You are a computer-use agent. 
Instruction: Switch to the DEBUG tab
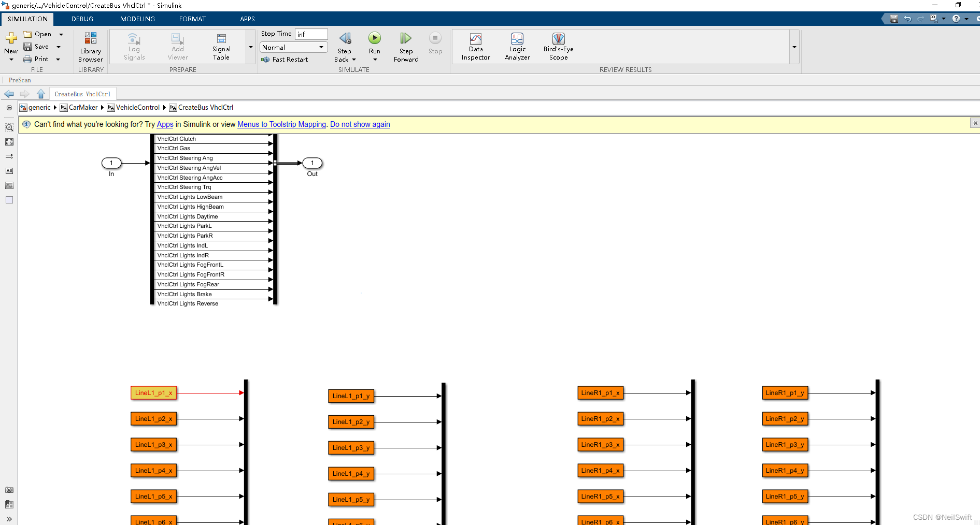click(82, 19)
